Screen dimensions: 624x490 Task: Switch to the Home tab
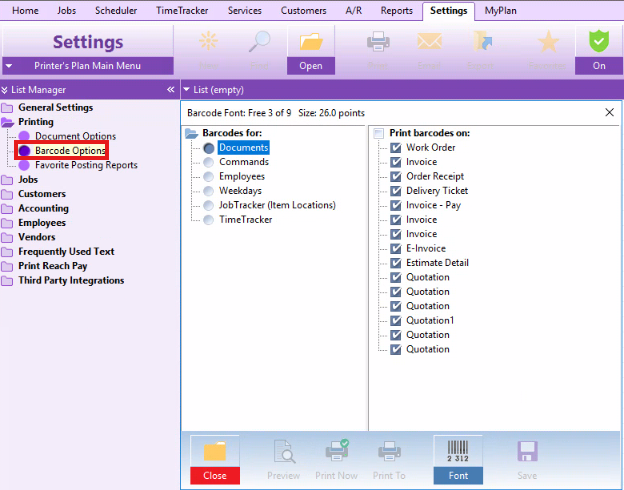[25, 11]
